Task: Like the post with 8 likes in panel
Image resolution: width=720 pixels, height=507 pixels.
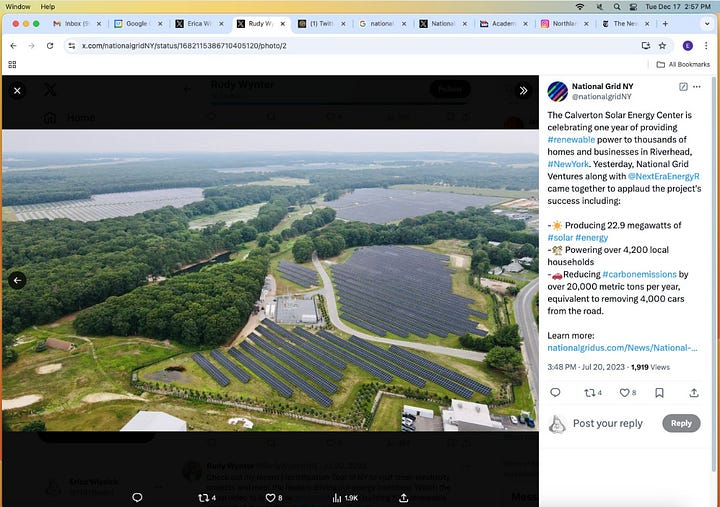Action: pos(627,393)
